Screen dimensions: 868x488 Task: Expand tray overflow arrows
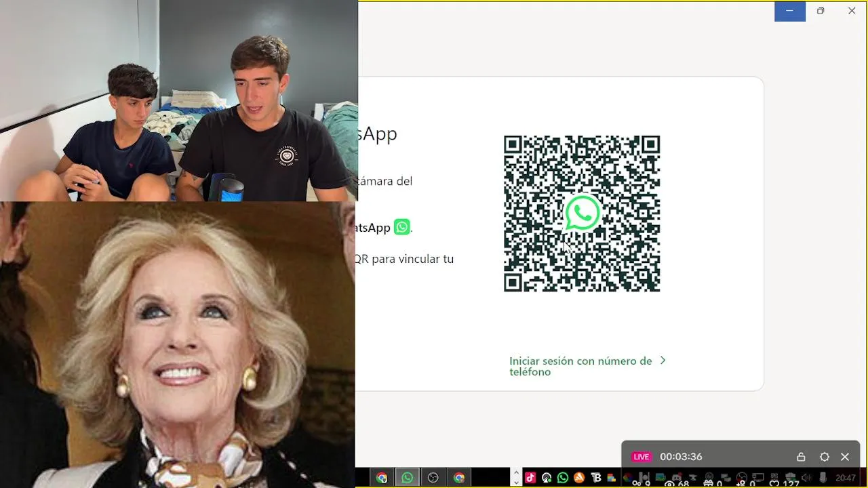tap(516, 478)
